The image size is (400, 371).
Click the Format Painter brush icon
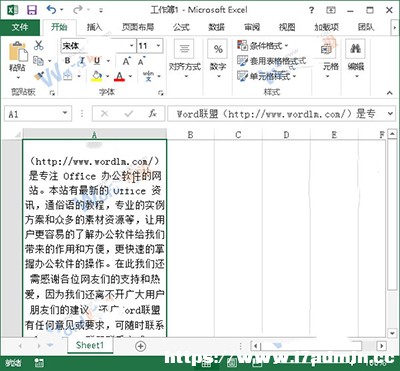(39, 76)
